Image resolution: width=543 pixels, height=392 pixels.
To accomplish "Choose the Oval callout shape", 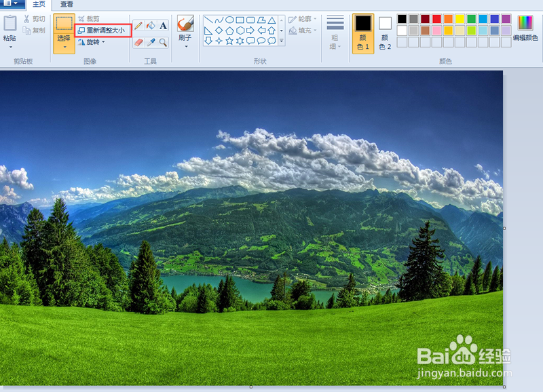I will point(261,41).
